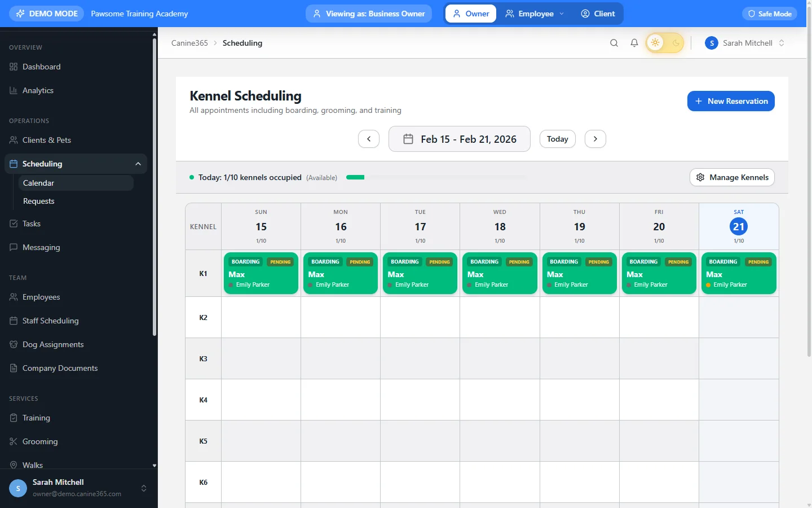Open the Requests submenu item

pos(76,201)
